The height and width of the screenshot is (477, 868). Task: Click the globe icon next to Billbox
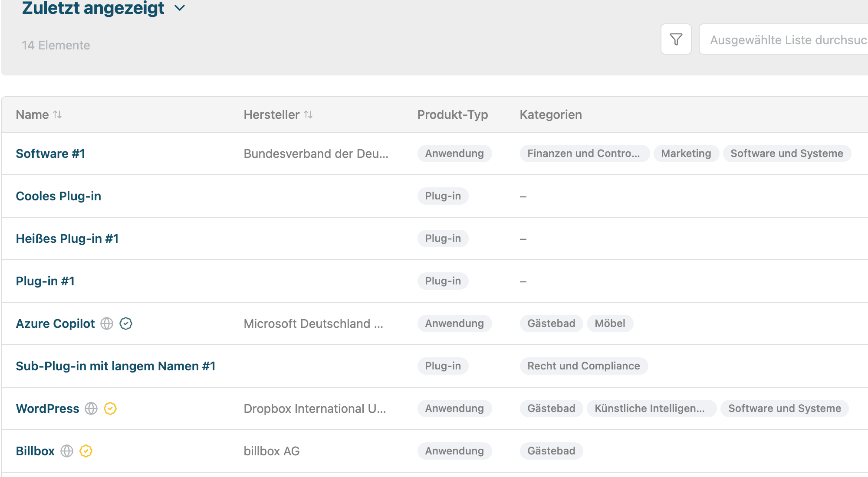(x=67, y=451)
